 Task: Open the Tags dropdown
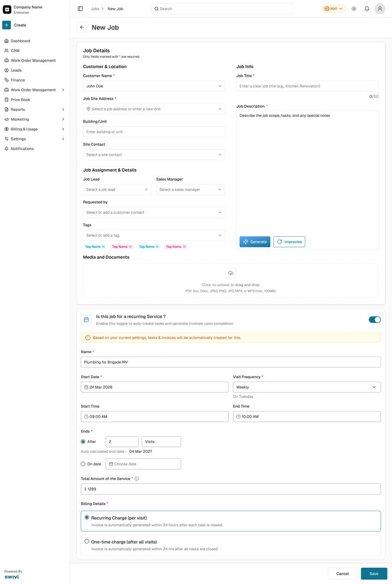pos(154,235)
